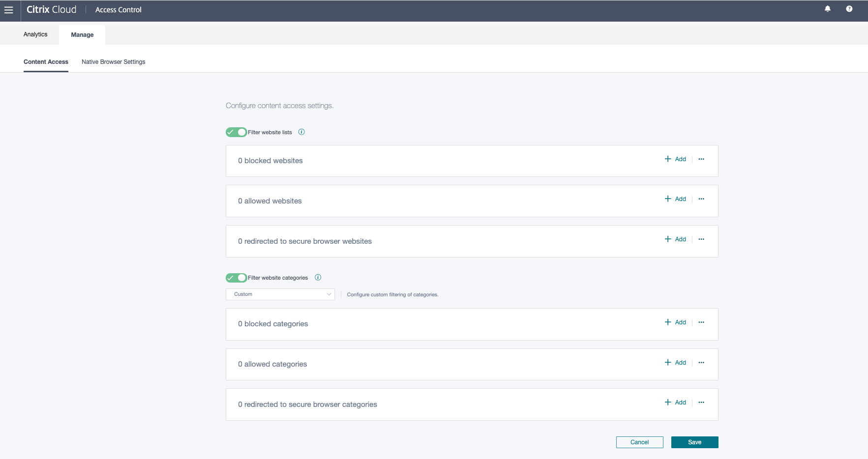Open the hamburger navigation menu

pyautogui.click(x=9, y=10)
